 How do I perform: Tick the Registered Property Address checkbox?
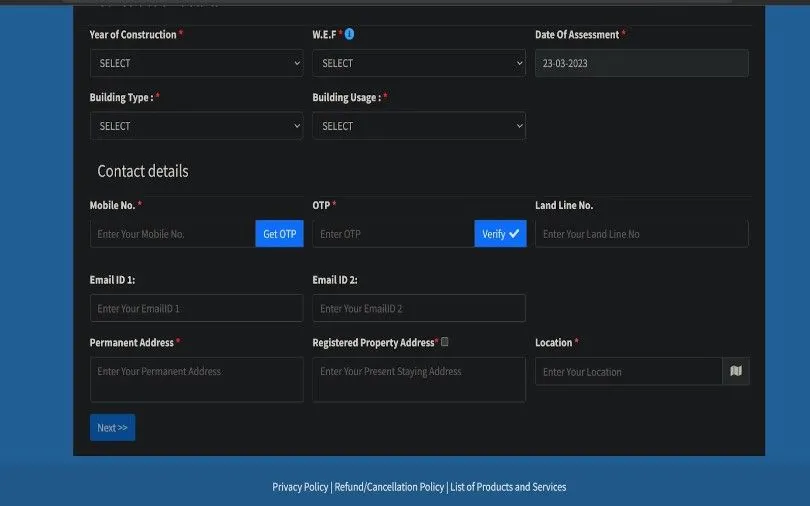pyautogui.click(x=445, y=342)
